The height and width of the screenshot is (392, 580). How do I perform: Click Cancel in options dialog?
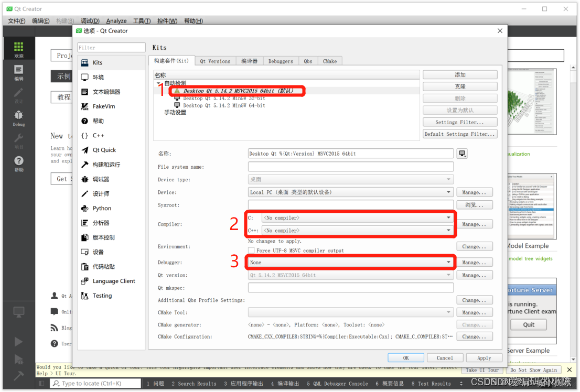click(x=445, y=357)
